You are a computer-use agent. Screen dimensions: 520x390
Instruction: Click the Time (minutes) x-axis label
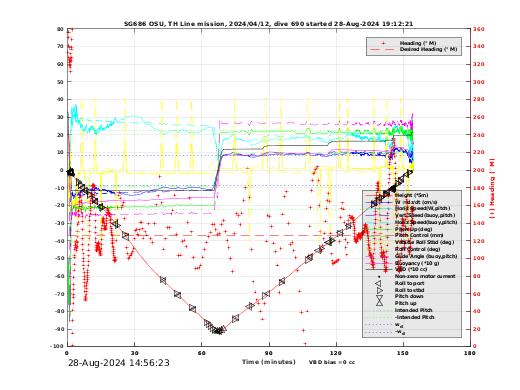pyautogui.click(x=269, y=362)
